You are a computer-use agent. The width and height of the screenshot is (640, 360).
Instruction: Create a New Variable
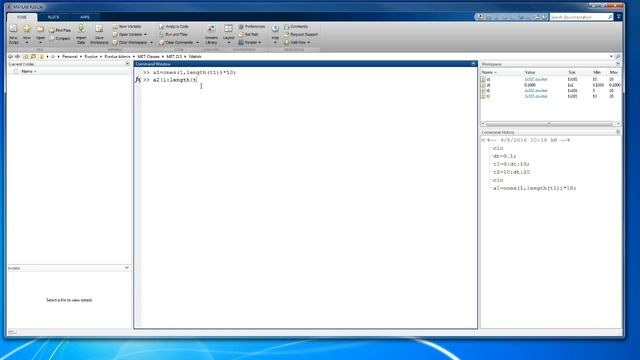coord(127,27)
